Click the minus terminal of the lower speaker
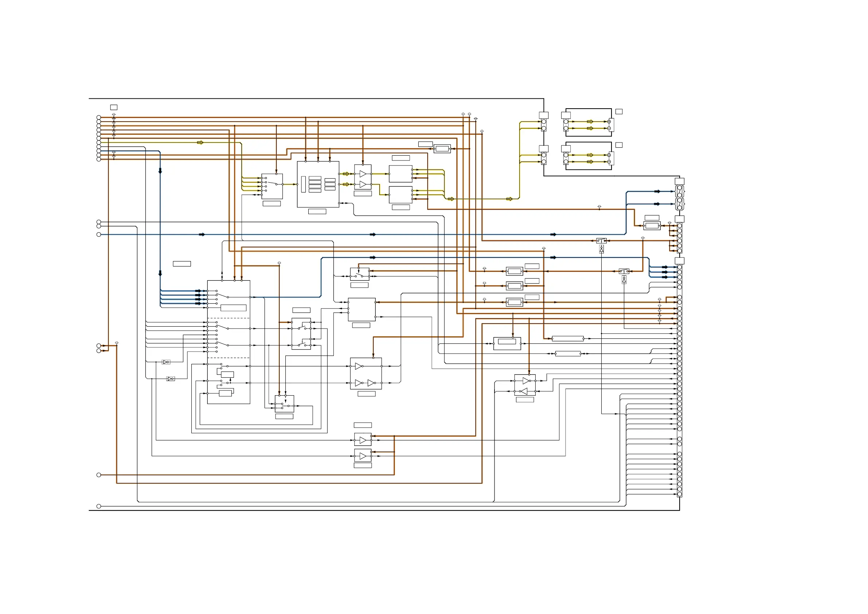Image resolution: width=868 pixels, height=614 pixels. [x=609, y=162]
